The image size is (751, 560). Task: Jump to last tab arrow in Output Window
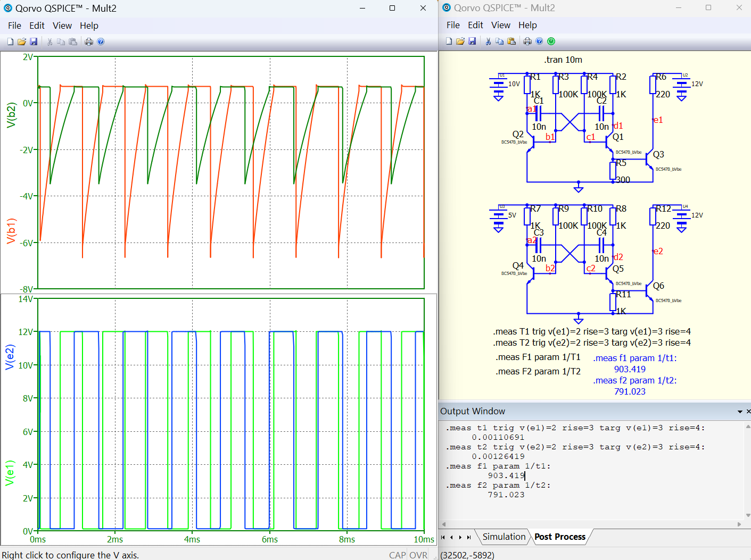[469, 537]
